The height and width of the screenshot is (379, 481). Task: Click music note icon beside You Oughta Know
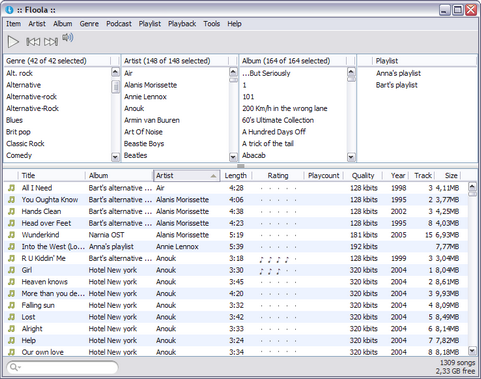coord(12,200)
